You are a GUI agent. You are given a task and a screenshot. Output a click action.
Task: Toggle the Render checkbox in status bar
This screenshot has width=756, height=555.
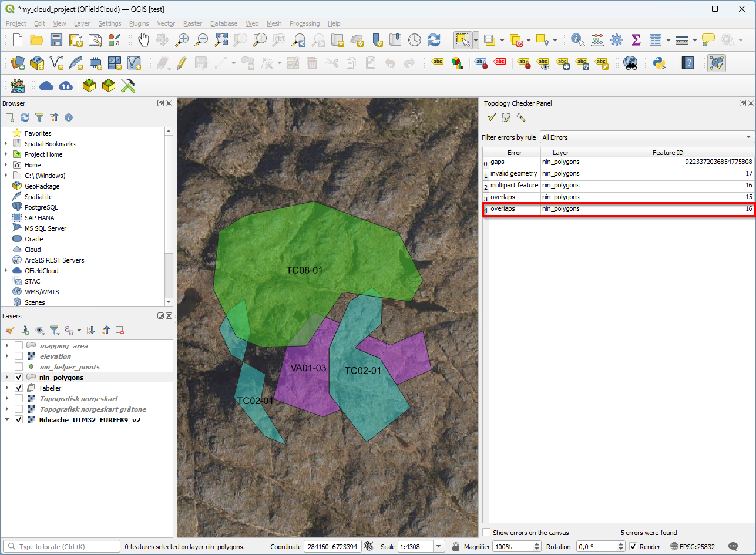tap(633, 547)
